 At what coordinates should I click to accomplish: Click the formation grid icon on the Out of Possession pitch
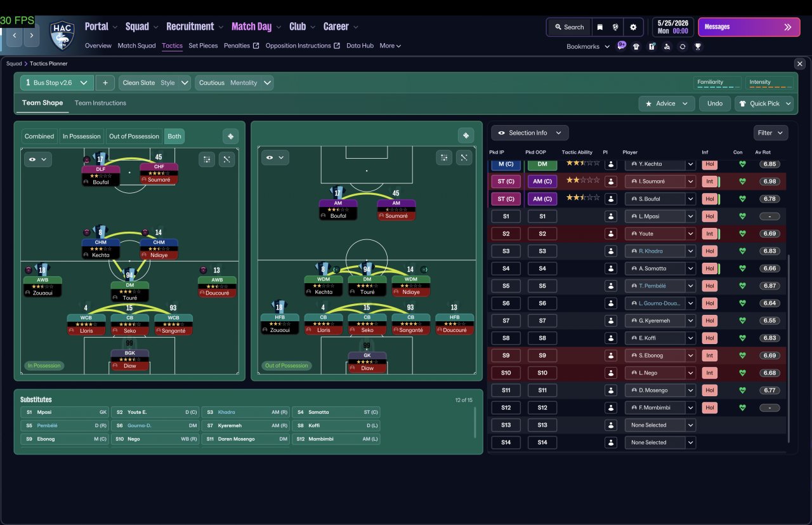coord(444,157)
